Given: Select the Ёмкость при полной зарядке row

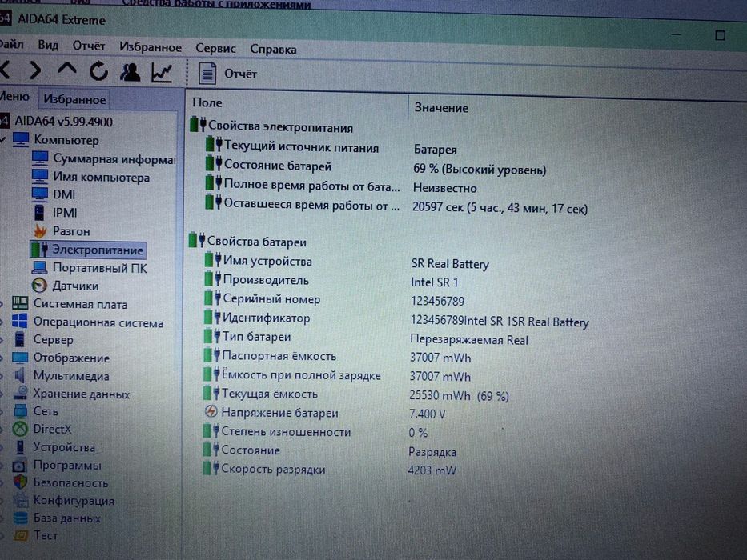Looking at the screenshot, I should coord(337,375).
